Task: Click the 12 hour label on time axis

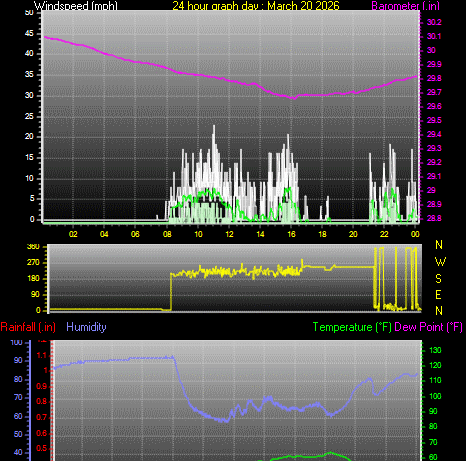Action: point(229,234)
